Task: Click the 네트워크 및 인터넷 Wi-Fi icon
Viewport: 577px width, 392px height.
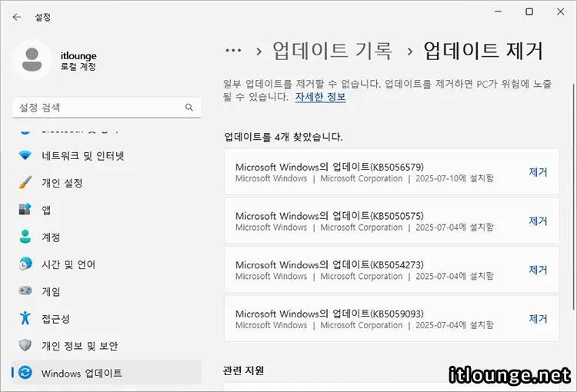Action: [x=25, y=155]
